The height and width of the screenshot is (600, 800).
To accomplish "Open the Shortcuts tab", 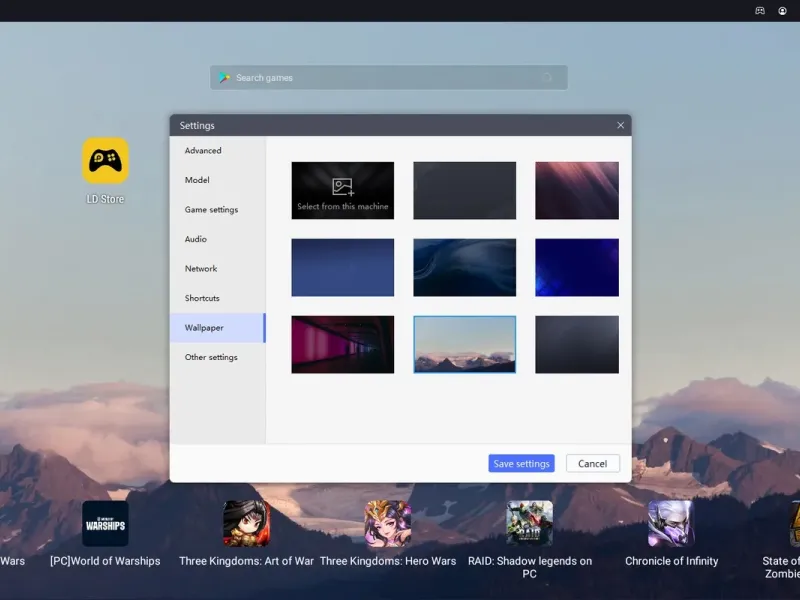I will (218, 298).
